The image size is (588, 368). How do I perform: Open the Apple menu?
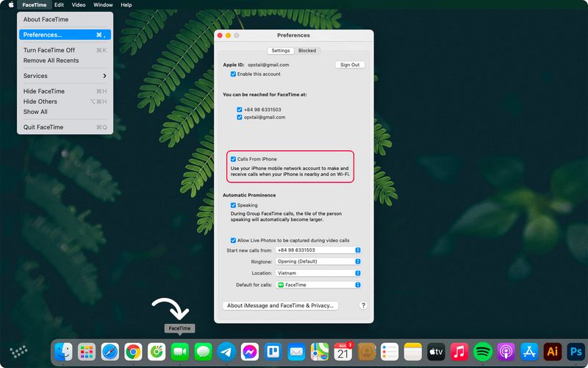(11, 5)
